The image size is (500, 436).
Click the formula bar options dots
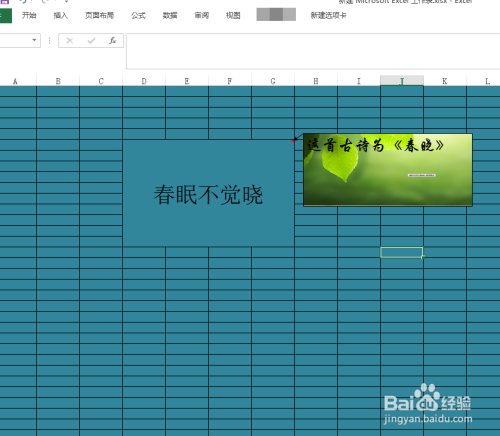(x=49, y=41)
